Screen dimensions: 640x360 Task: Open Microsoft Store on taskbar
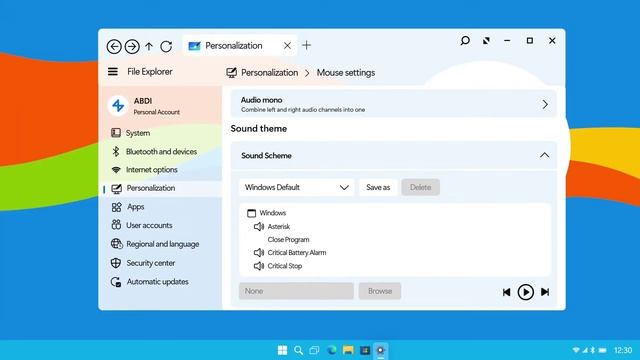(364, 350)
